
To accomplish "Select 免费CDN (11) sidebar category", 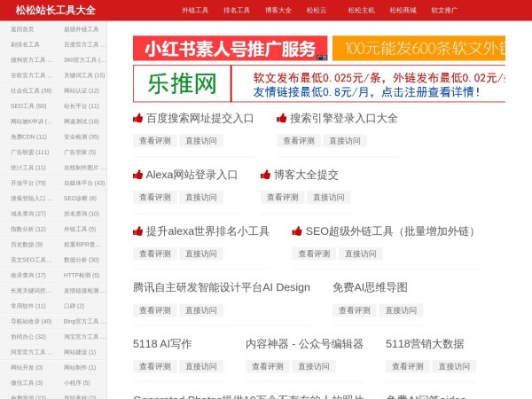I will pyautogui.click(x=29, y=137).
